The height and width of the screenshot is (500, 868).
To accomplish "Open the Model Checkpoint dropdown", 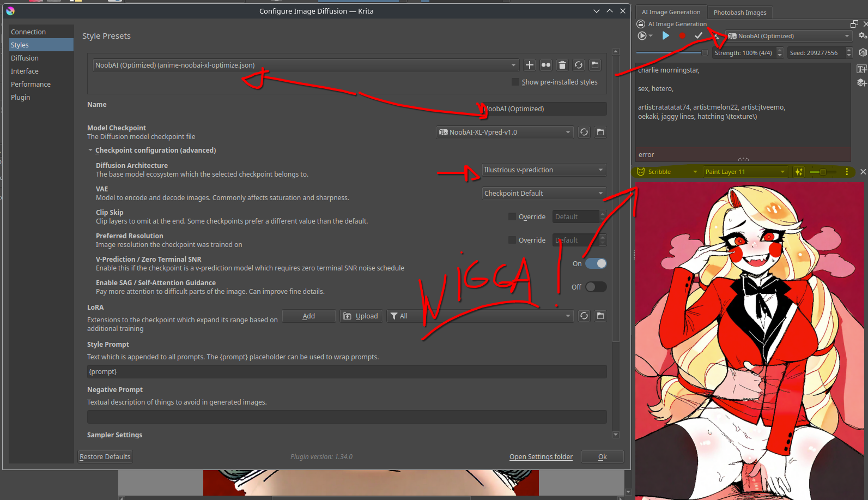I will pos(505,132).
